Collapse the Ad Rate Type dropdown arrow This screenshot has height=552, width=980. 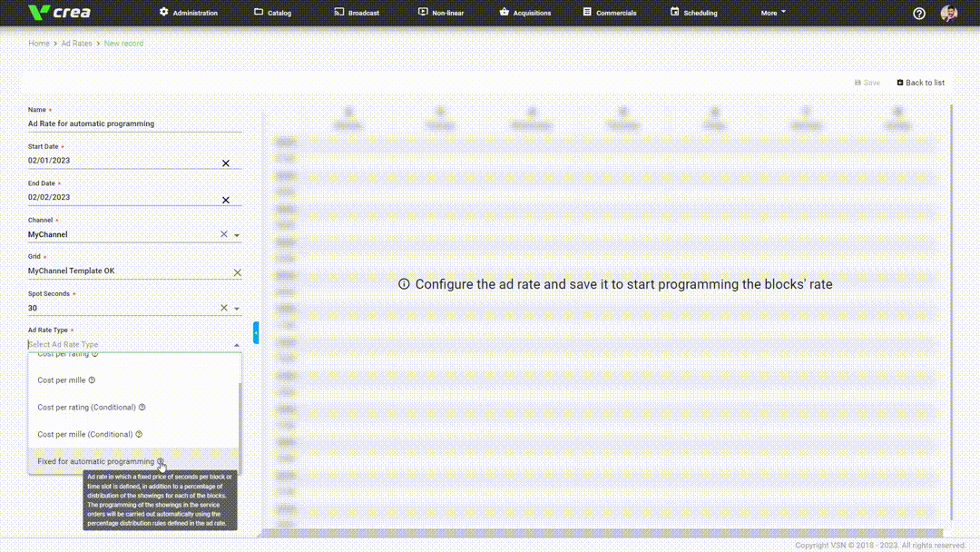tap(237, 344)
